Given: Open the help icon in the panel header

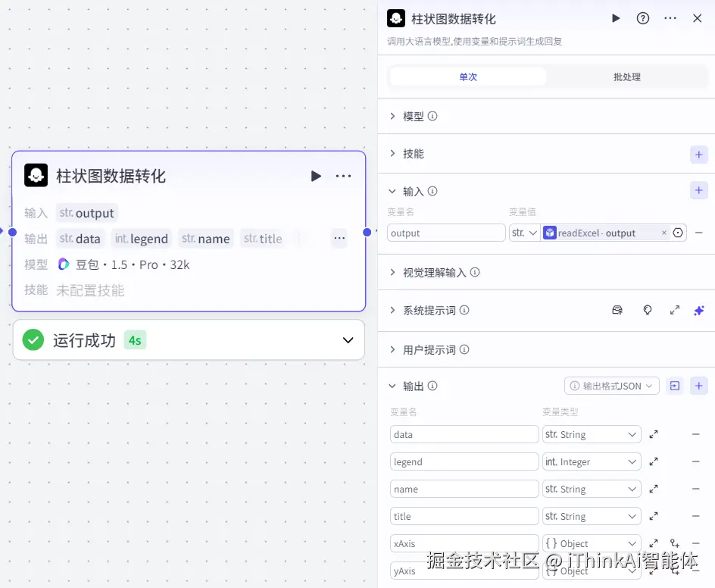Looking at the screenshot, I should (x=643, y=18).
